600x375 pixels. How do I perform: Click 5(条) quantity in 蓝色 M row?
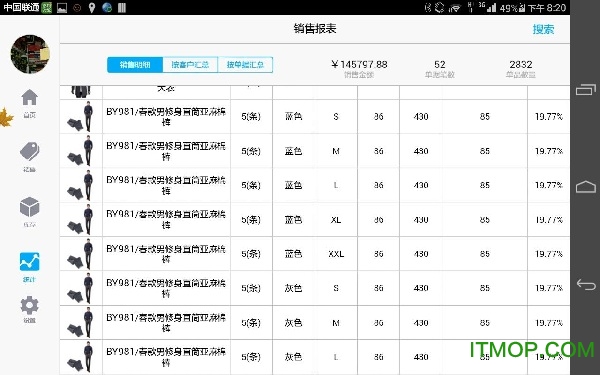(x=251, y=151)
